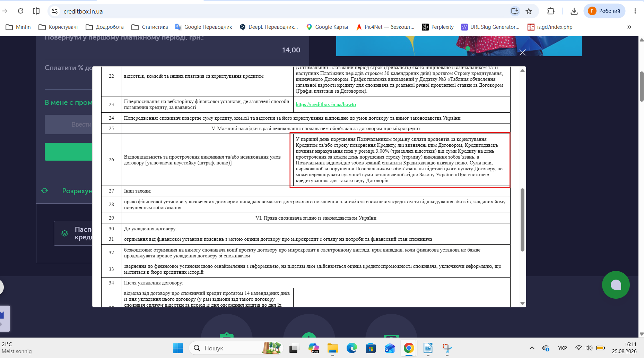The width and height of the screenshot is (644, 358).
Task: Open the Microsoft 365 Copilot taskbar icon
Action: click(314, 348)
